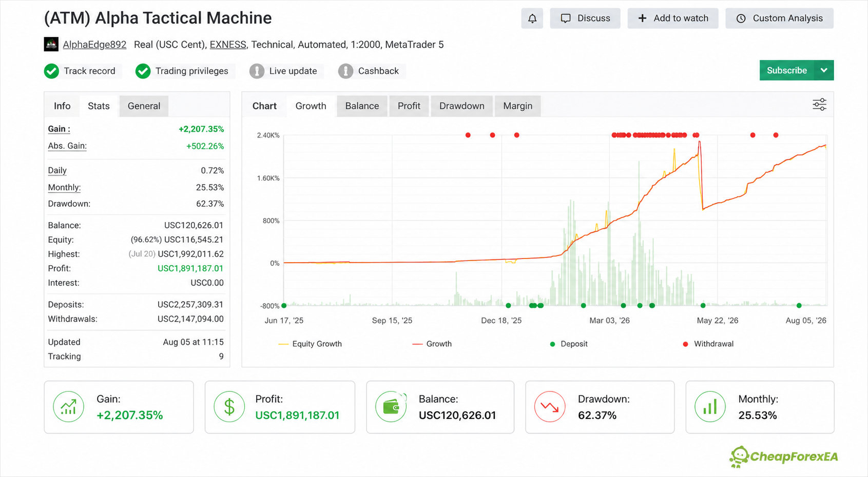
Task: Click the Discuss button
Action: (x=585, y=18)
